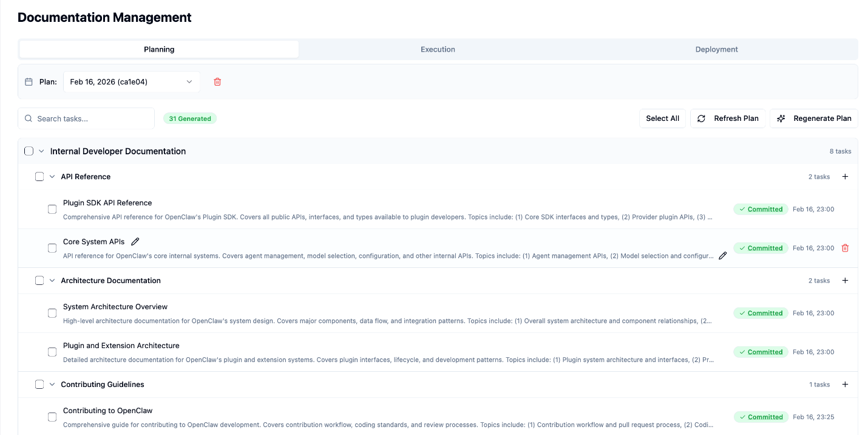Select the System Architecture Overview checkbox
Screen dimensions: 868x435
pos(52,313)
